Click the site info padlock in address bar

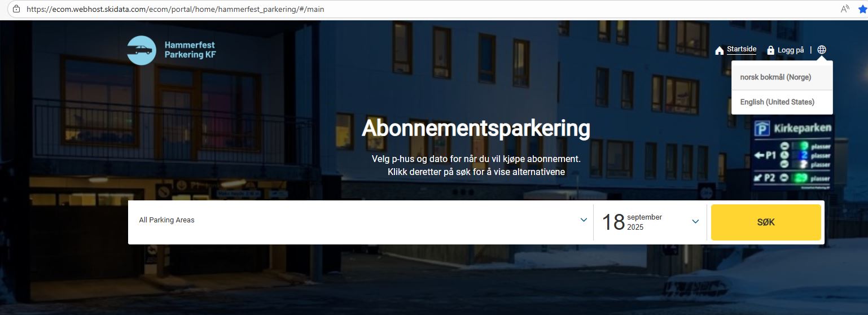click(x=16, y=9)
